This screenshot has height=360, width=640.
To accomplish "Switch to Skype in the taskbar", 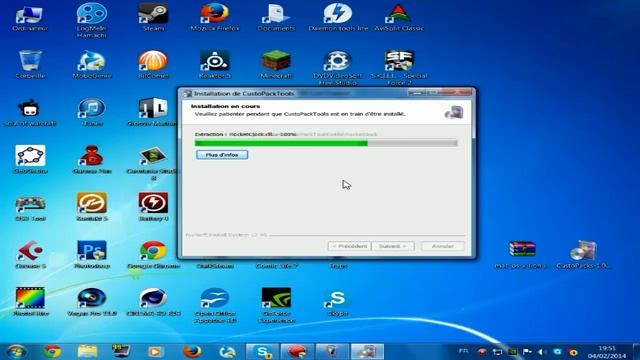I will [x=262, y=351].
